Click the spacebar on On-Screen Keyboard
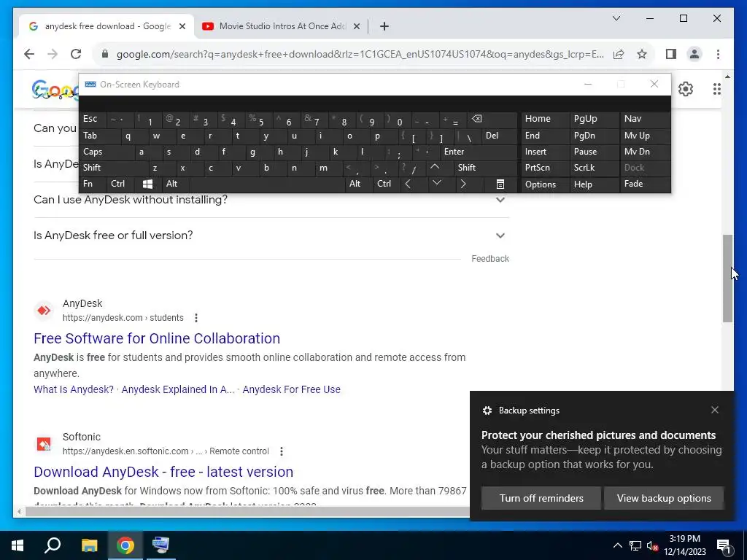The height and width of the screenshot is (560, 747). click(267, 184)
